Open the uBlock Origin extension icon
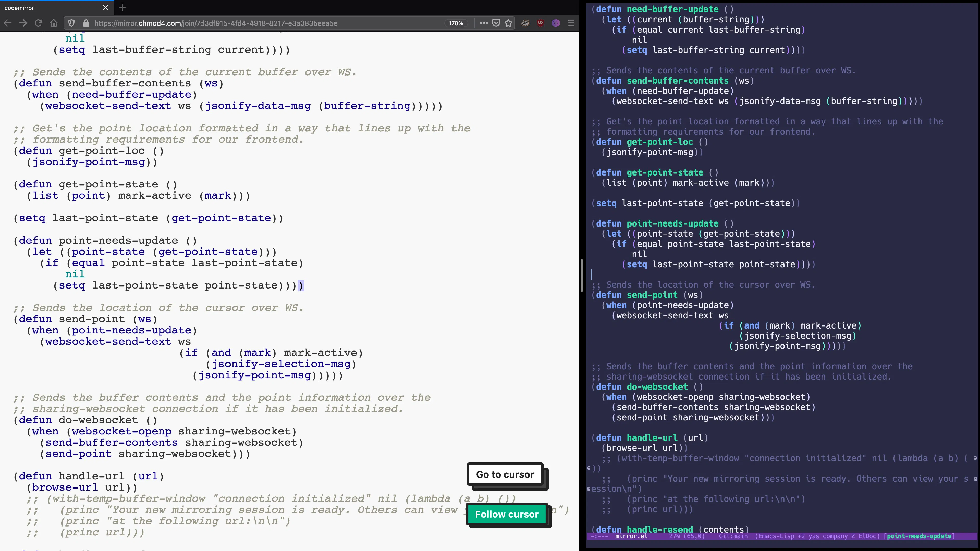This screenshot has width=980, height=551. pyautogui.click(x=541, y=23)
